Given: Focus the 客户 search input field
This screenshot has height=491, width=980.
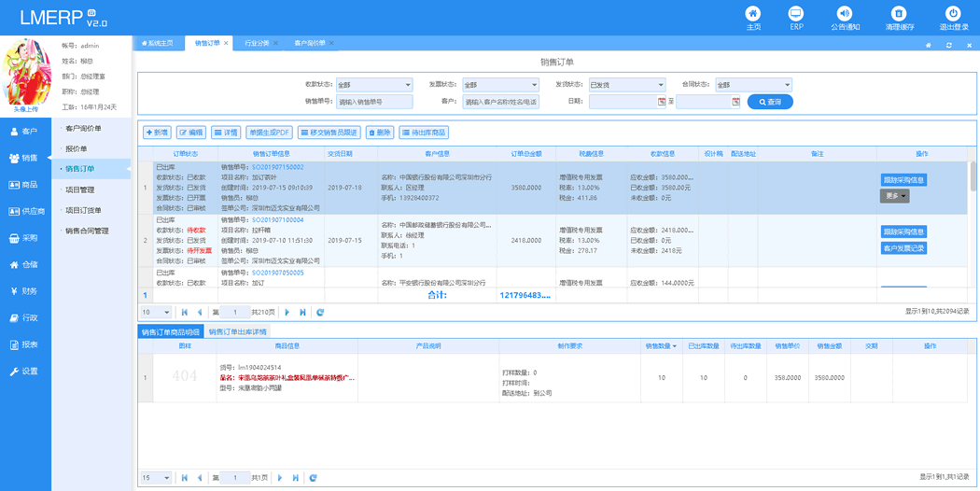Looking at the screenshot, I should point(500,102).
